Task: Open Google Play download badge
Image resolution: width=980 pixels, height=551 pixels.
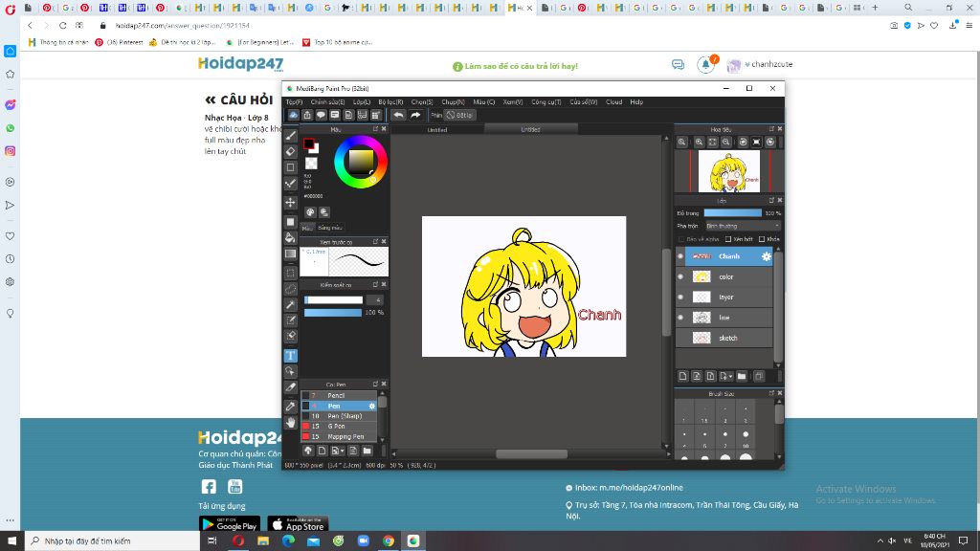Action: click(230, 524)
